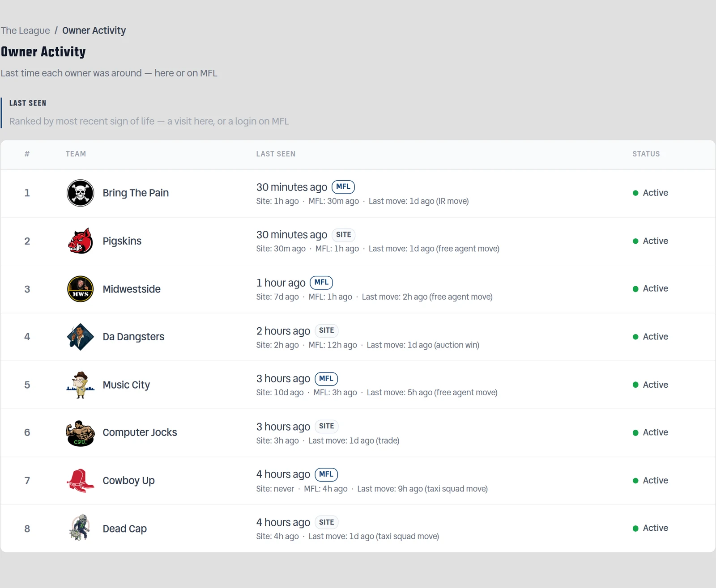Click '1 hour ago' in Midwestside row
The image size is (716, 588).
[x=281, y=283]
